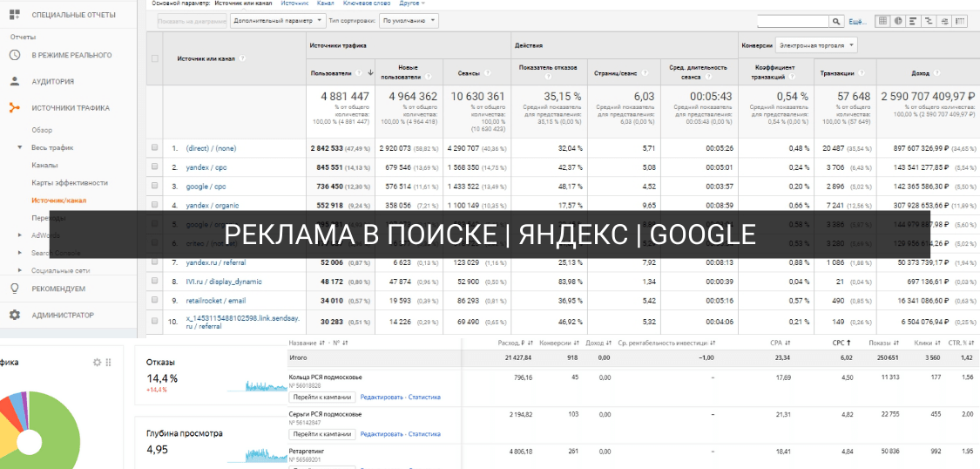Click the widget drag handle beside gear
This screenshot has height=469, width=980.
108,362
